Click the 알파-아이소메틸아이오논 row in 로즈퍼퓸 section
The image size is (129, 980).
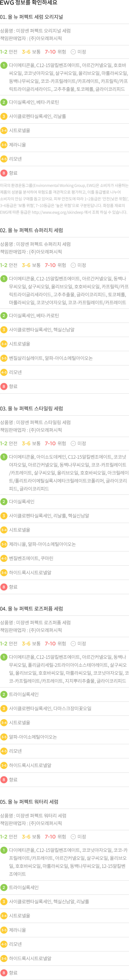(64, 737)
